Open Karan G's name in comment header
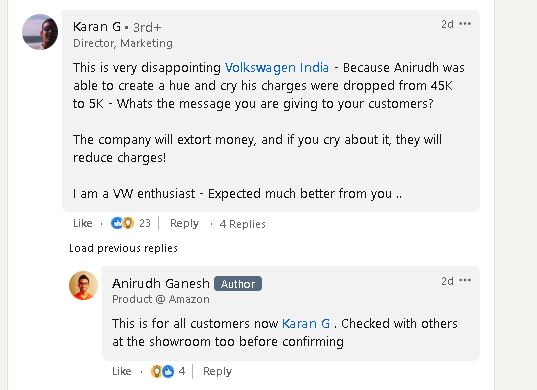 click(97, 27)
